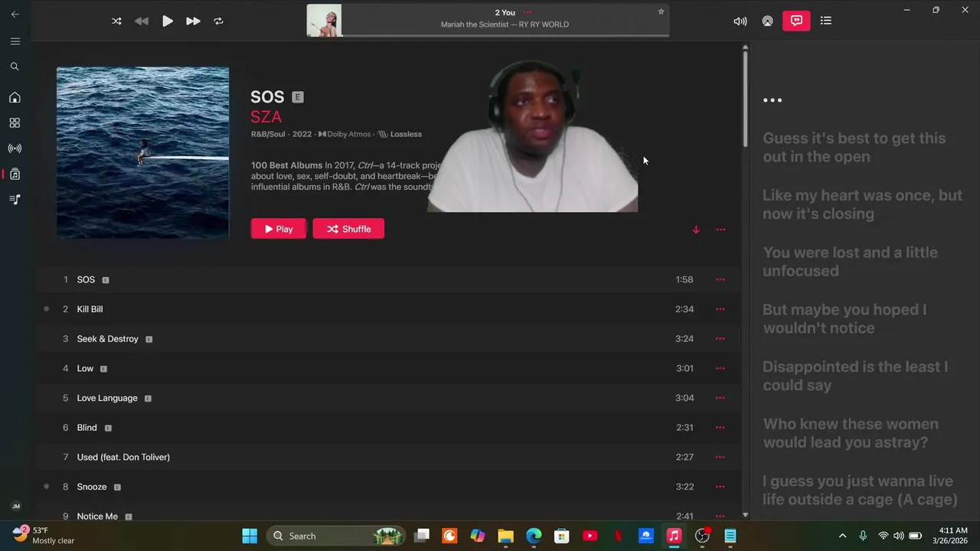Open the Radio icon in the sidebar
Screen dimensions: 980x551
coord(15,148)
